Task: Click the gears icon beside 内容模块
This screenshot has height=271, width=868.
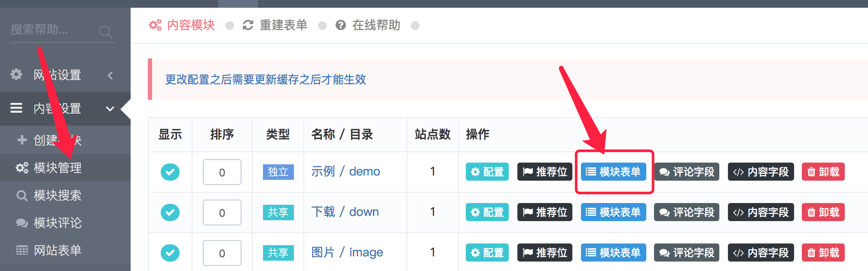Action: pyautogui.click(x=155, y=25)
